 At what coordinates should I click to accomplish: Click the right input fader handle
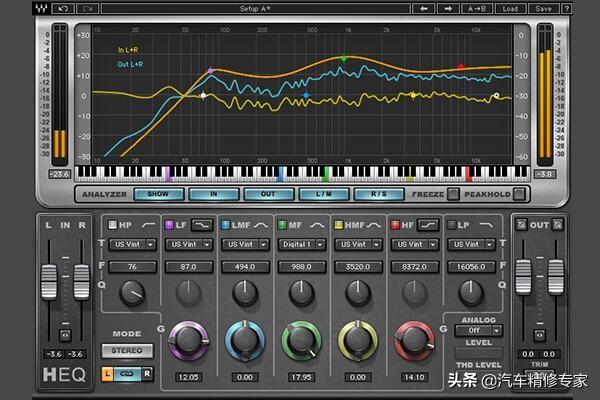(x=82, y=282)
